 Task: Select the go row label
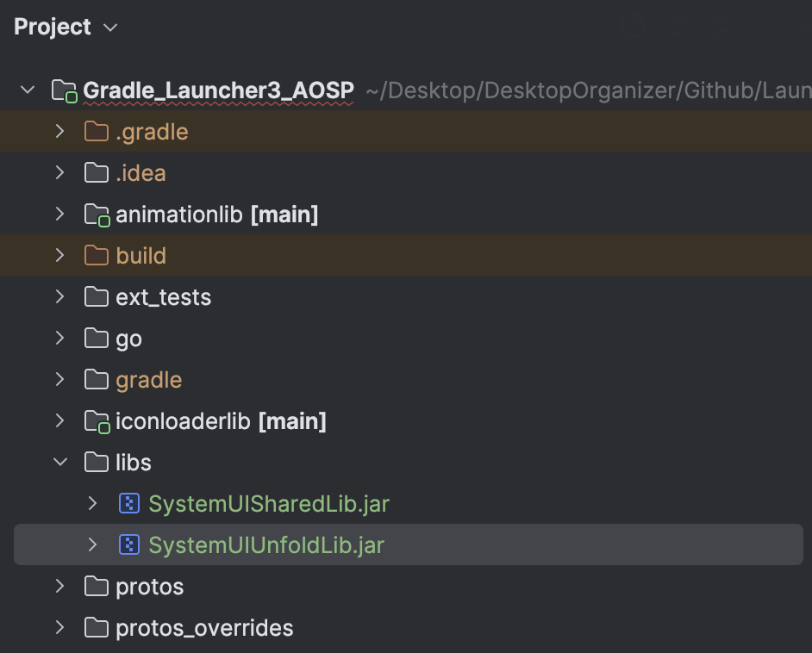(x=128, y=340)
